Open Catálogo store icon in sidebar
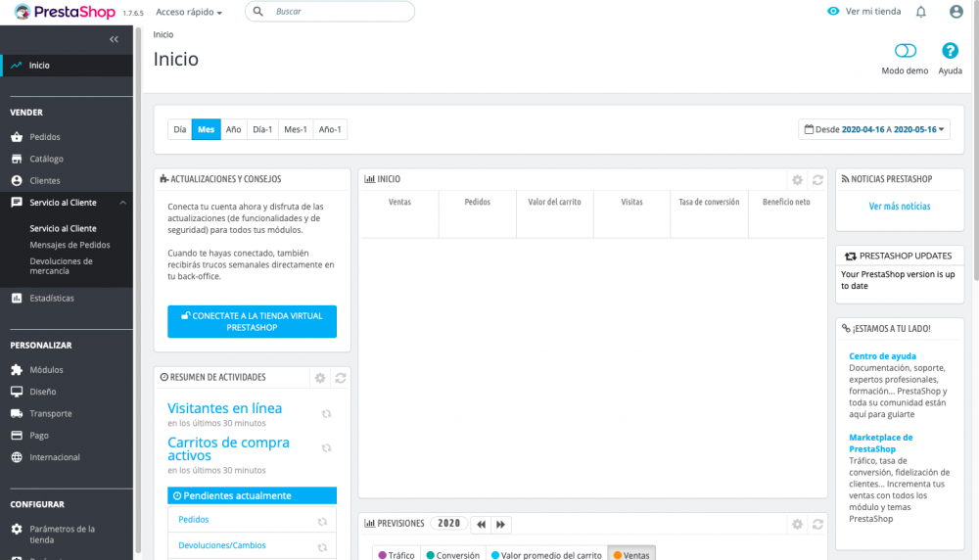Image resolution: width=979 pixels, height=560 pixels. [17, 159]
